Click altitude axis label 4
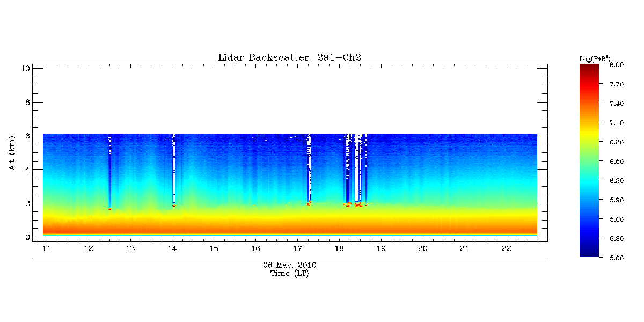644x322 pixels. click(x=26, y=170)
